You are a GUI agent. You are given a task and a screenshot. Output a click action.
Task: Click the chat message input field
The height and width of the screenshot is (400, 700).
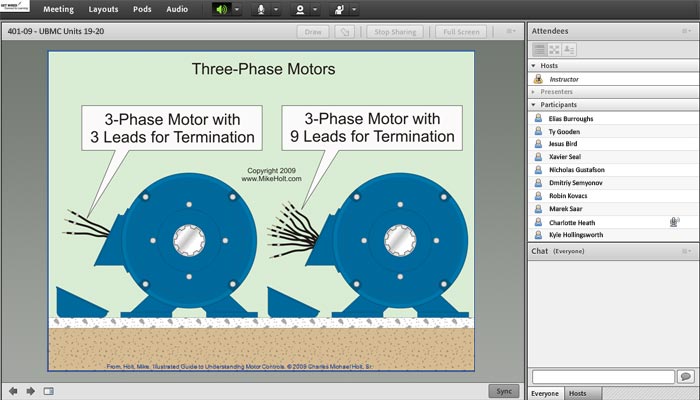[x=603, y=377]
